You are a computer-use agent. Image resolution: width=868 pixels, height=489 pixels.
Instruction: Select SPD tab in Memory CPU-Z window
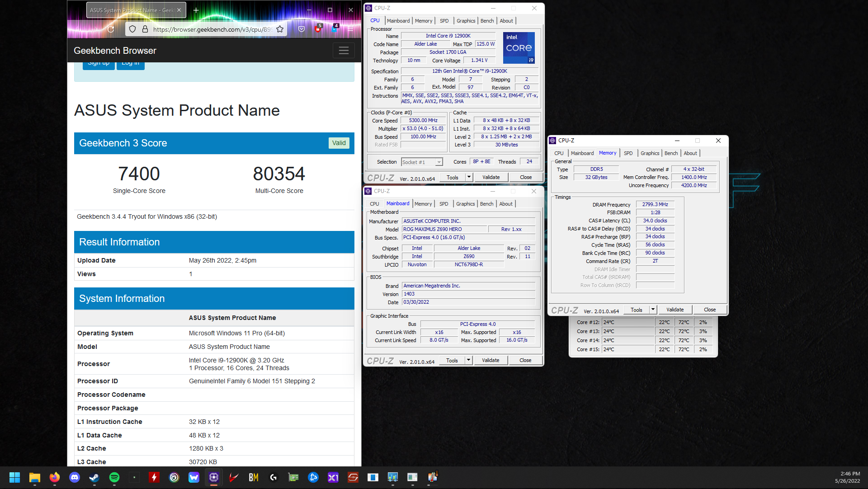[x=628, y=153]
